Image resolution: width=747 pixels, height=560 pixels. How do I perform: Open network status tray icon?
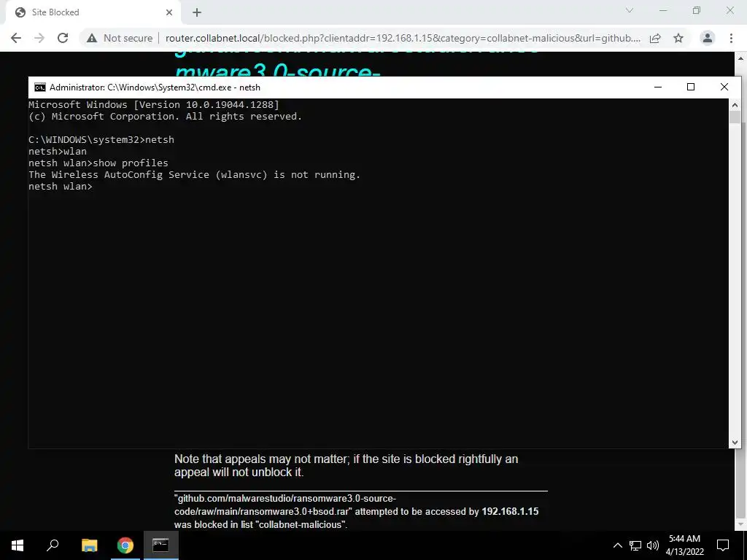[635, 545]
